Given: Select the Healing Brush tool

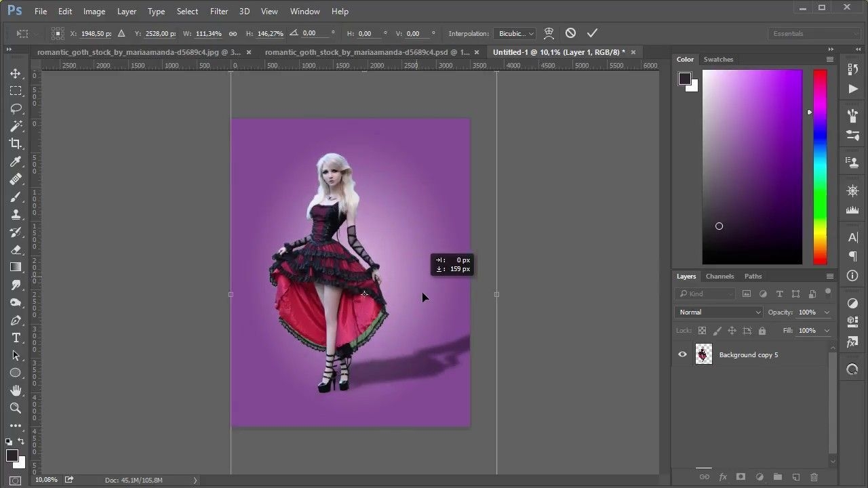Looking at the screenshot, I should pyautogui.click(x=16, y=179).
